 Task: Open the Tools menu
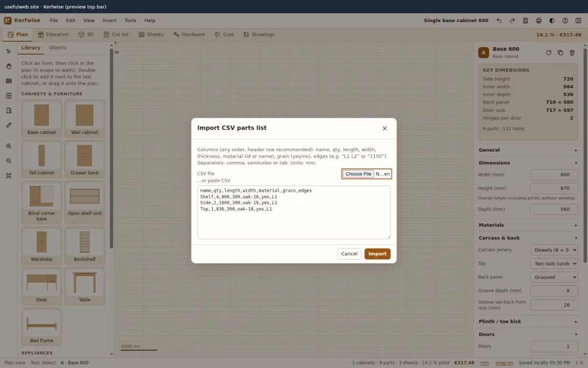click(130, 21)
